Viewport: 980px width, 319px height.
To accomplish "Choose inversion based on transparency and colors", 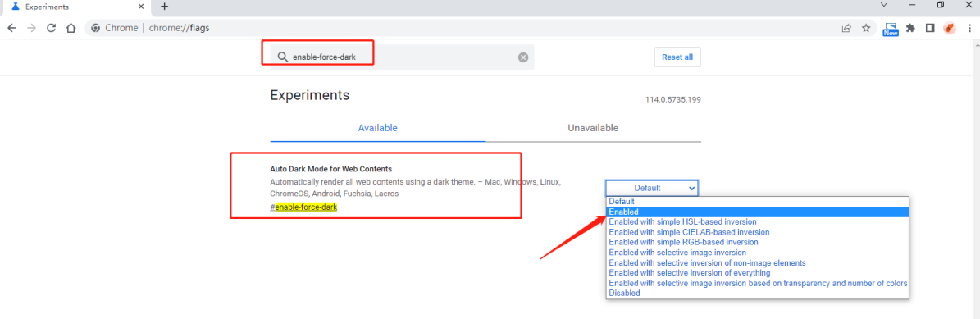I will pyautogui.click(x=758, y=284).
